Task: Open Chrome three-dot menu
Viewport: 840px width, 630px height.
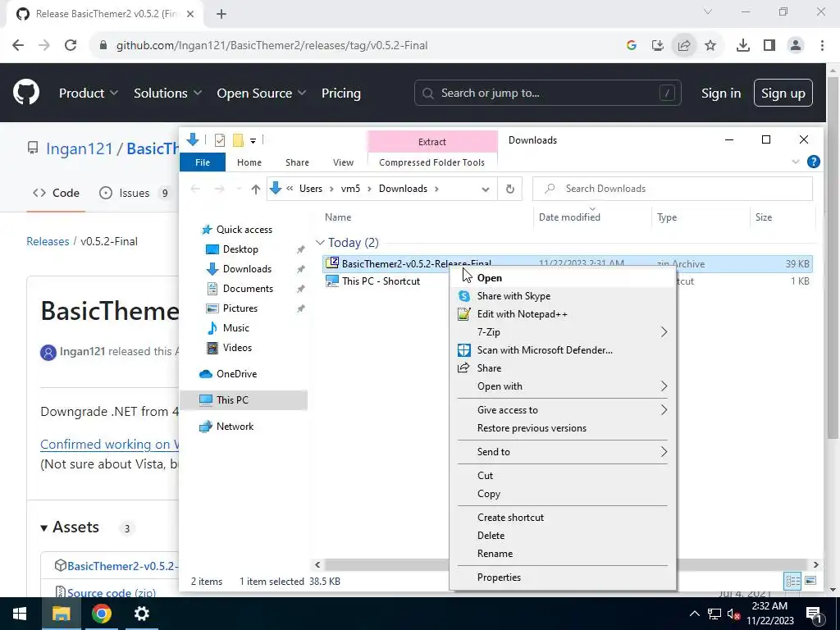Action: pos(822,46)
